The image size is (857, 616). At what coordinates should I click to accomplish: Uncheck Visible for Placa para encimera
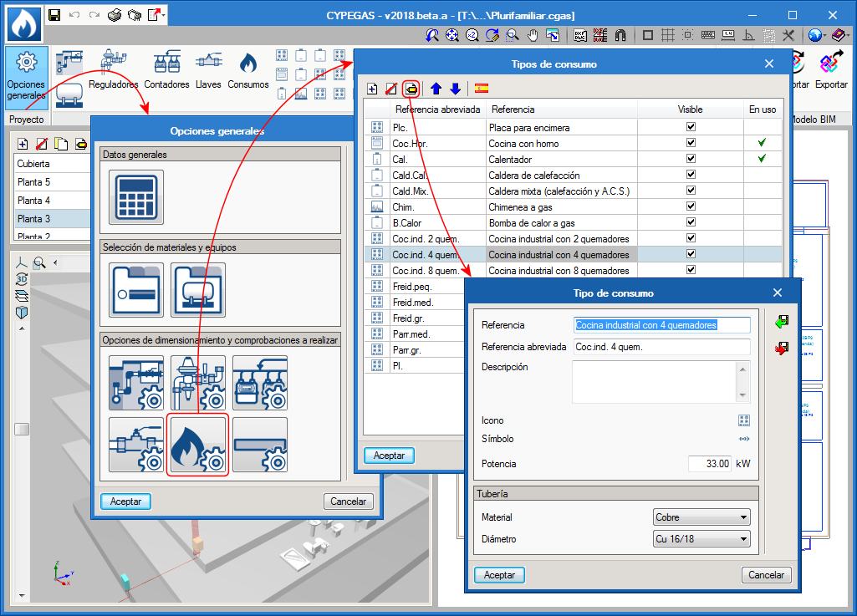pos(691,127)
